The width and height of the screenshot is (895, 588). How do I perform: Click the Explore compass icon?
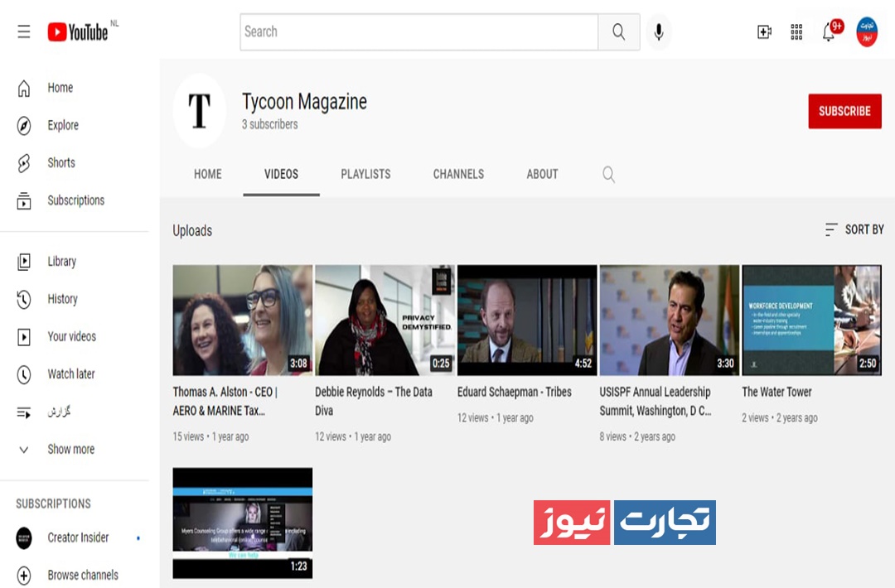pos(24,126)
